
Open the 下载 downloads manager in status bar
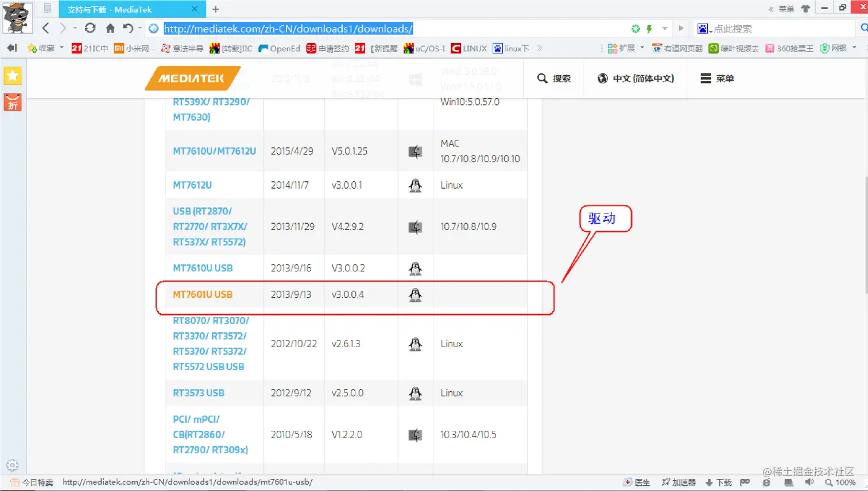coord(718,482)
